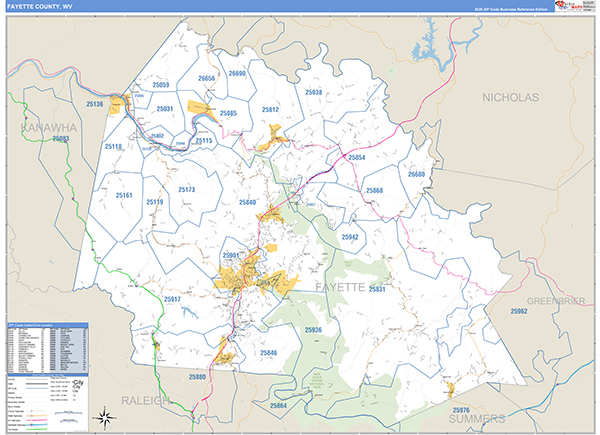Select the ZIP code label 25880
The image size is (600, 435).
[197, 377]
